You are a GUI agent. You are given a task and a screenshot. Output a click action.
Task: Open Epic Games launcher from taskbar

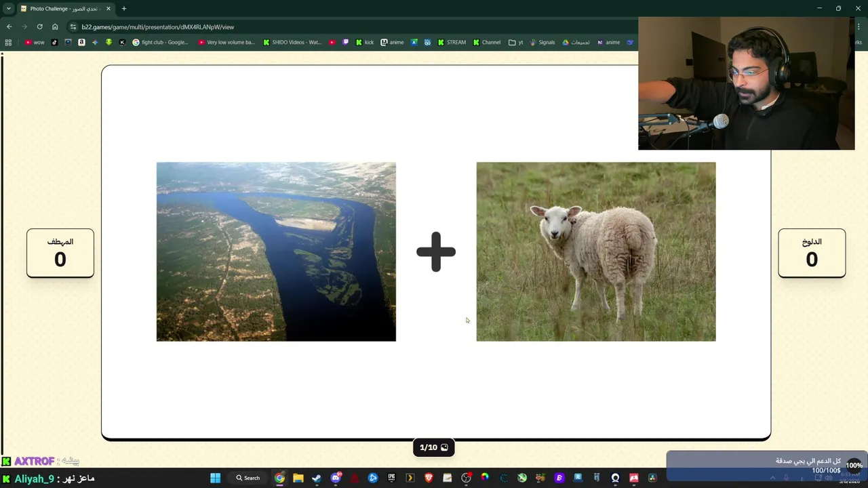pos(391,478)
